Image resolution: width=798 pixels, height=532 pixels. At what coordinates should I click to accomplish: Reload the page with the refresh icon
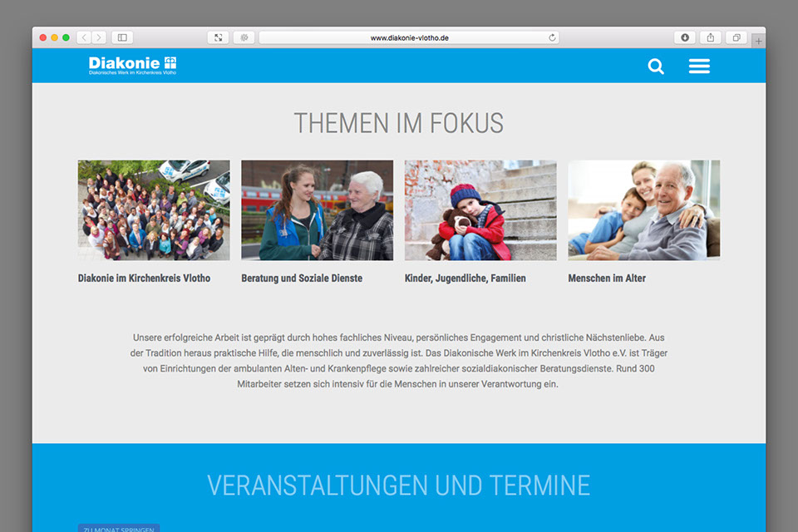552,37
